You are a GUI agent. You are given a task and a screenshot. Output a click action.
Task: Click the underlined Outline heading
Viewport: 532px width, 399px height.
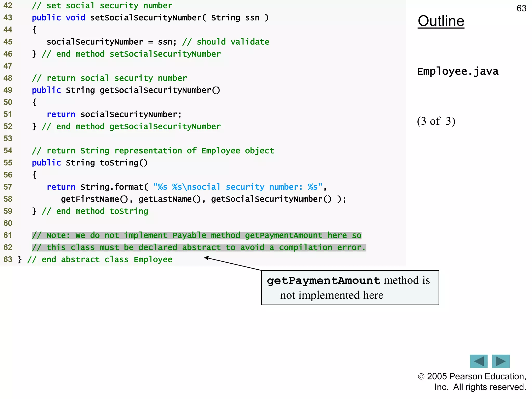coord(441,21)
